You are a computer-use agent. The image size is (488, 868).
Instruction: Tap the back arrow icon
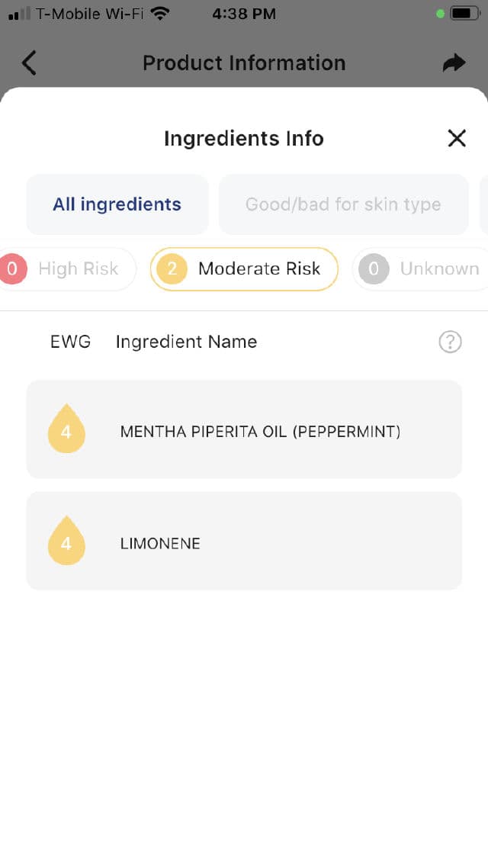click(29, 63)
